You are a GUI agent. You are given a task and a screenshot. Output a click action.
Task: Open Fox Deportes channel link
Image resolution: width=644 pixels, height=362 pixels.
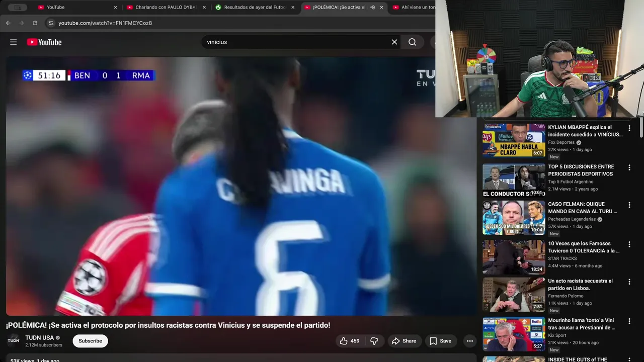point(561,142)
